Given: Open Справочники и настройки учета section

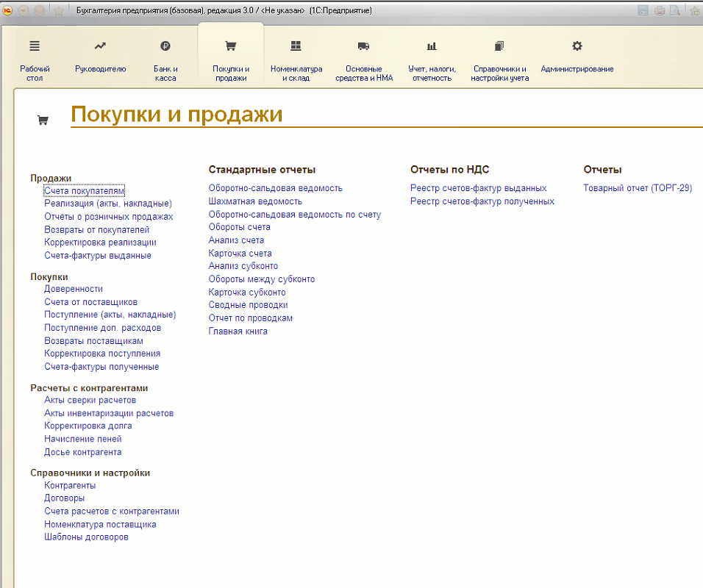Looking at the screenshot, I should point(499,59).
